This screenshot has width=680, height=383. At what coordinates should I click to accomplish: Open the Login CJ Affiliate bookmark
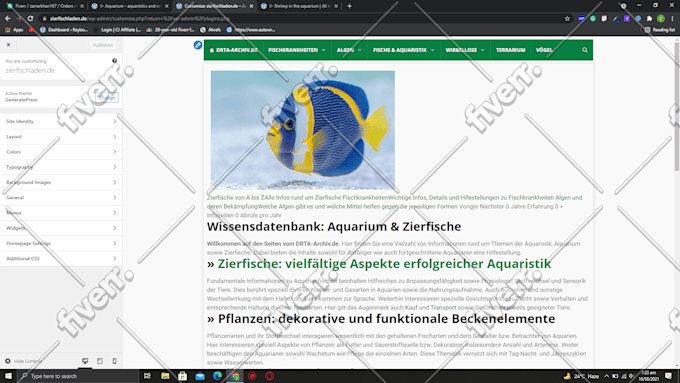[x=117, y=30]
